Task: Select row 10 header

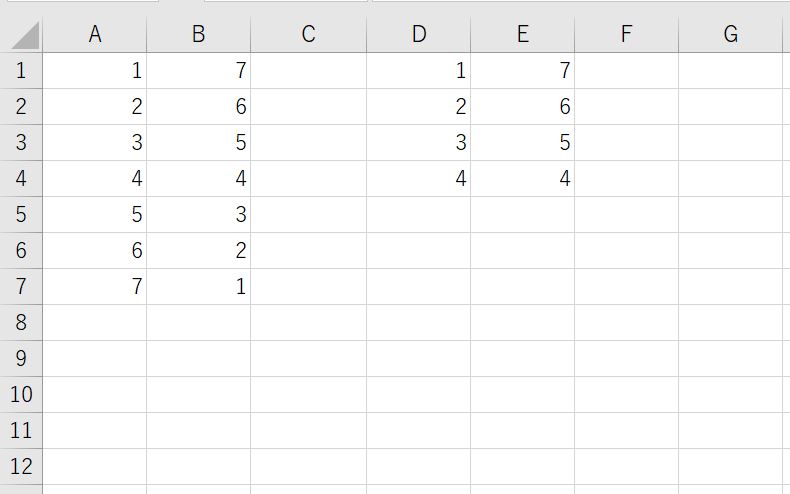Action: (x=21, y=394)
